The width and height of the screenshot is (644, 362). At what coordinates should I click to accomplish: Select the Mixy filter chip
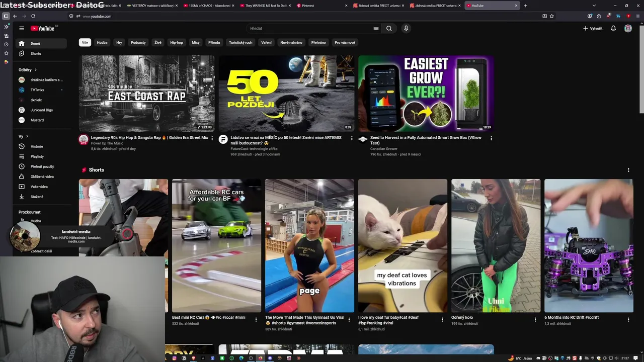pos(196,43)
